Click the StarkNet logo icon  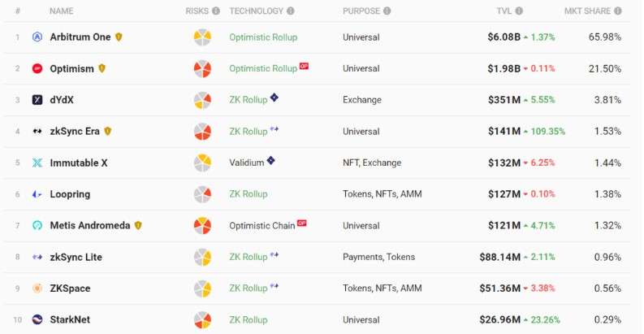click(37, 319)
